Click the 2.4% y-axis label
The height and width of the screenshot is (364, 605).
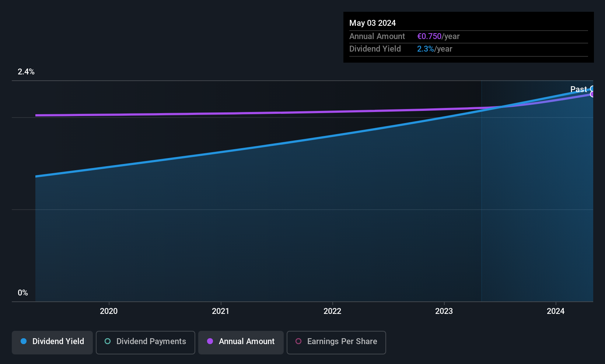[26, 72]
